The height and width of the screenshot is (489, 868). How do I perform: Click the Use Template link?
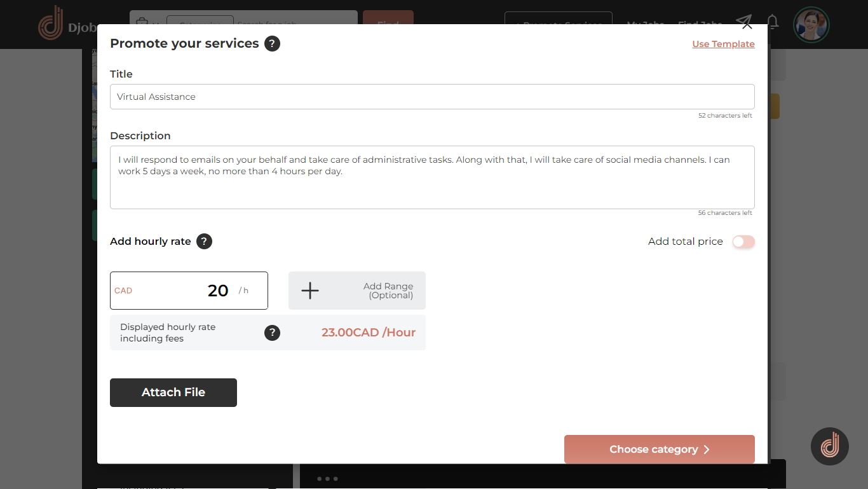tap(723, 44)
